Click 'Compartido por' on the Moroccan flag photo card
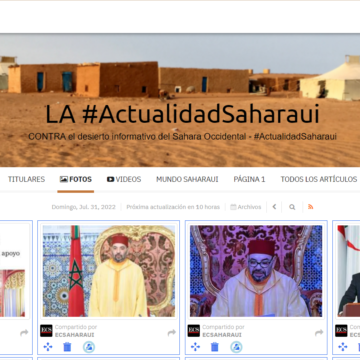Screen dimensions: 360x360 tap(76, 327)
